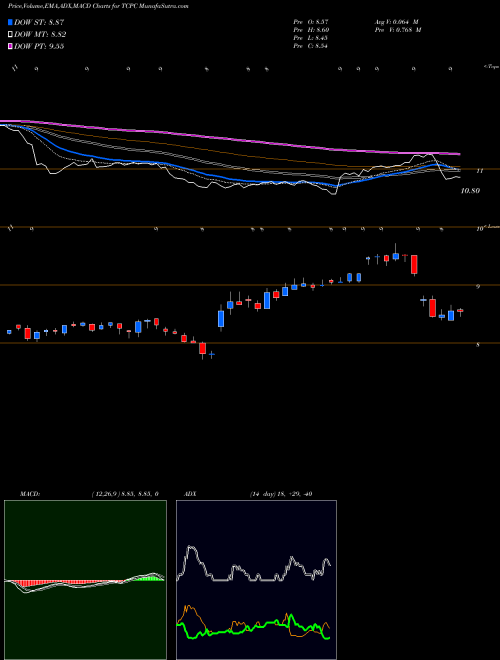Click the 'Pre O: 8.57' open value

[x=311, y=21]
